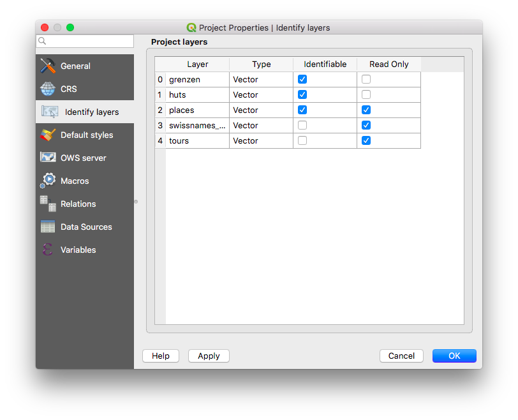
Task: Confirm settings with the OK button
Action: point(454,356)
